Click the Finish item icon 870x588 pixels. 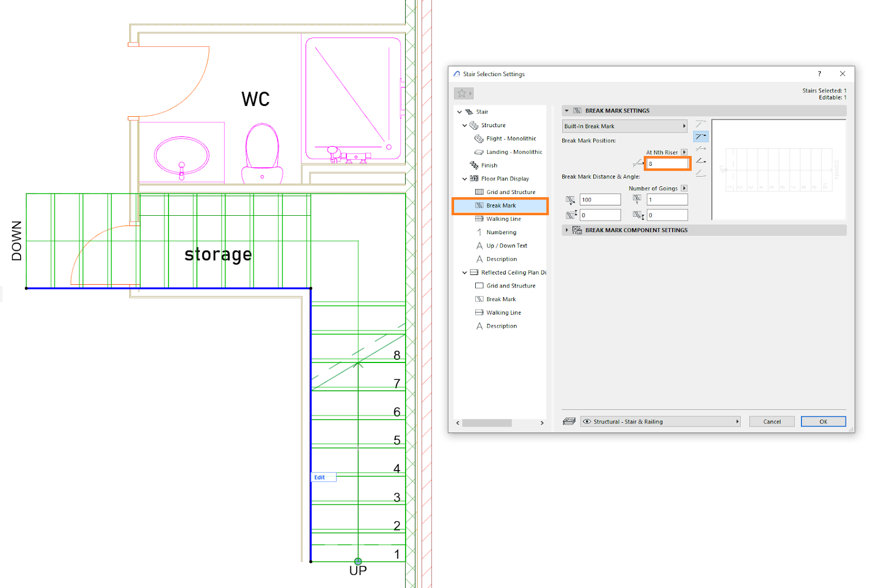click(474, 165)
